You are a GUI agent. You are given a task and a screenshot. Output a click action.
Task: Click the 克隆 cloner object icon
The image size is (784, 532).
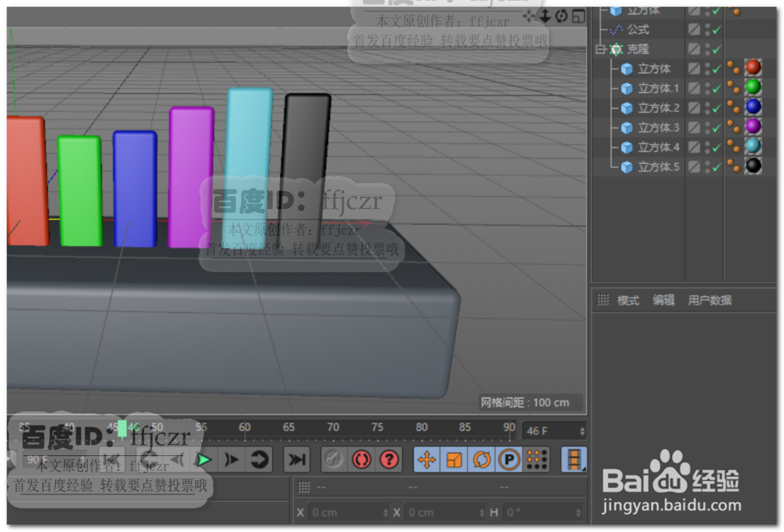tap(616, 49)
